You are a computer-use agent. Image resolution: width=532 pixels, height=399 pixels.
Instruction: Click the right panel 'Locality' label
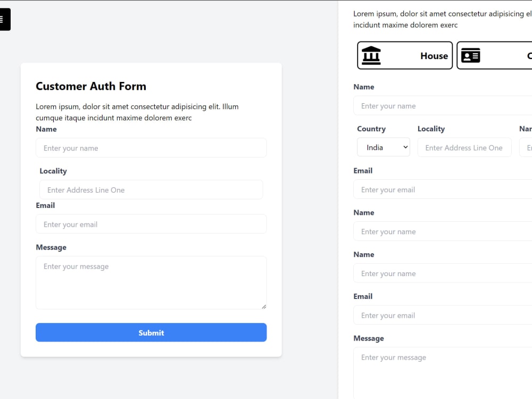pyautogui.click(x=431, y=129)
